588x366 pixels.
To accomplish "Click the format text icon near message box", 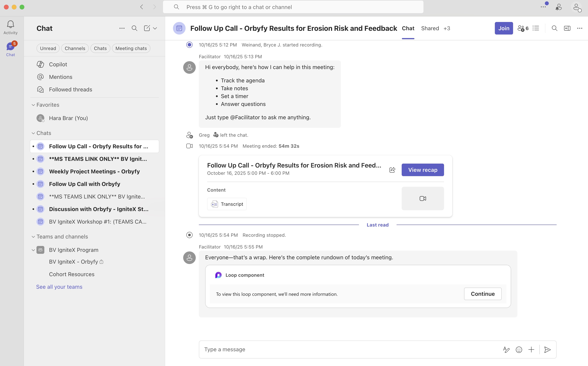I will tap(506, 349).
